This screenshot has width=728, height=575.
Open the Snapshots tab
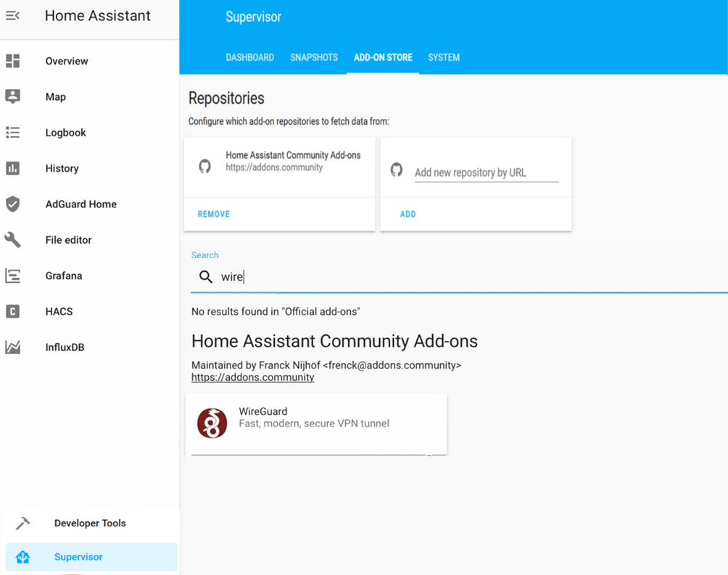(x=314, y=57)
